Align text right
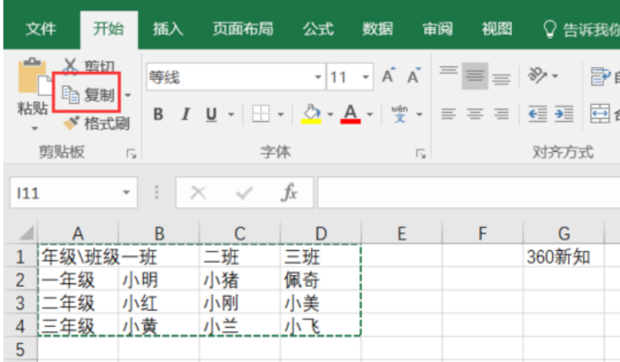The image size is (620, 362). click(501, 114)
